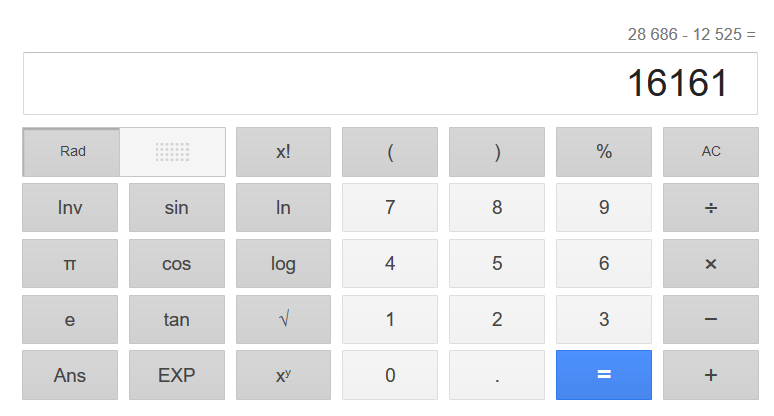Click the history expression 28 686 - 12 525
The image size is (774, 416).
pos(691,35)
